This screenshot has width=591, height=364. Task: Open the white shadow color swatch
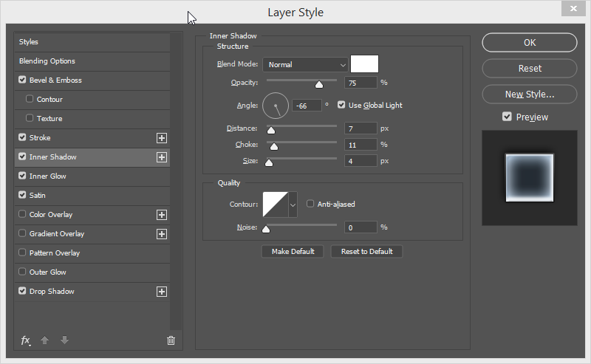(x=364, y=63)
